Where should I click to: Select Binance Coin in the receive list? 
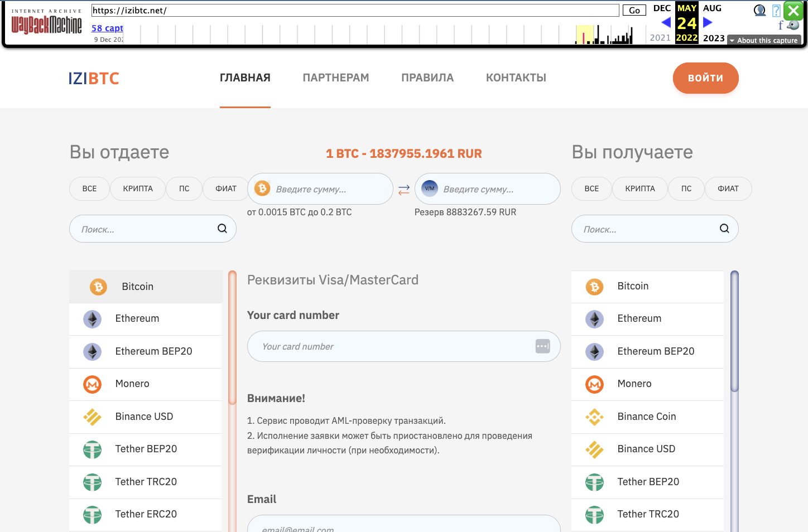coord(648,417)
